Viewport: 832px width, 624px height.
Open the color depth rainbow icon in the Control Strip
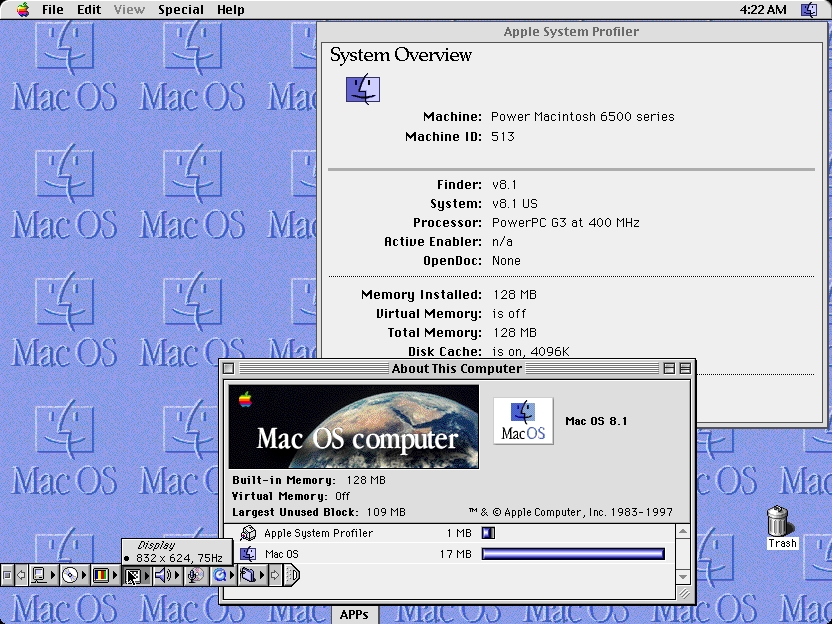[103, 575]
